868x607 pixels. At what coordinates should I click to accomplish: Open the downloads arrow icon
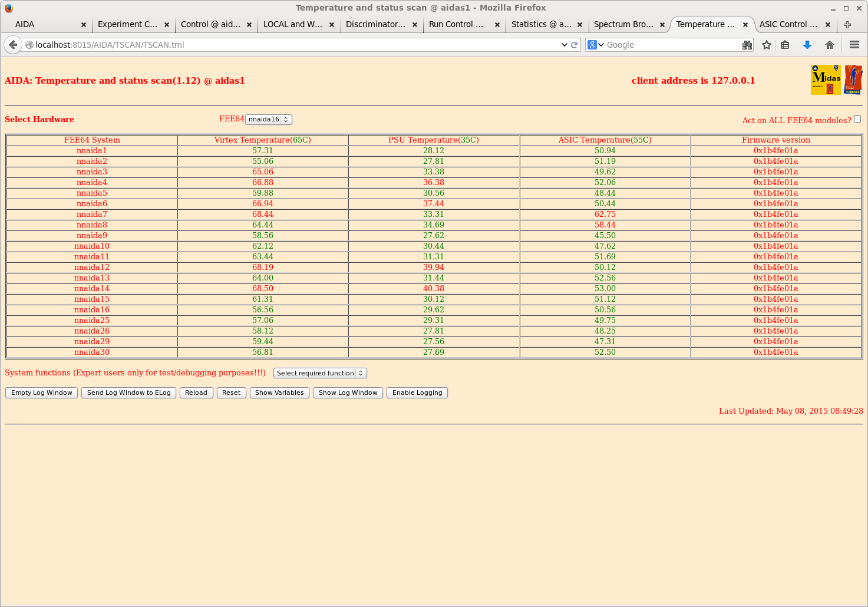coord(807,45)
